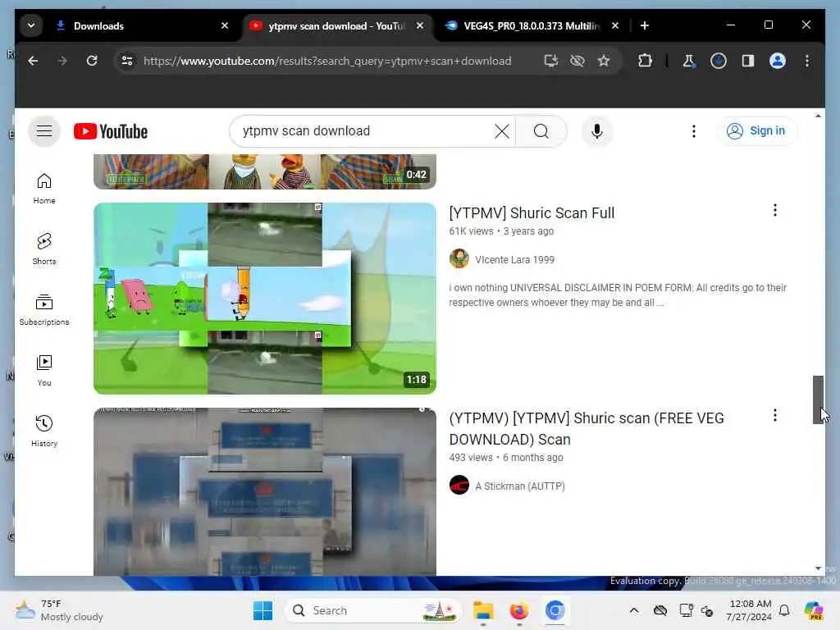840x630 pixels.
Task: Open the [YTPMV] Shuric Scan Full title
Action: 532,213
